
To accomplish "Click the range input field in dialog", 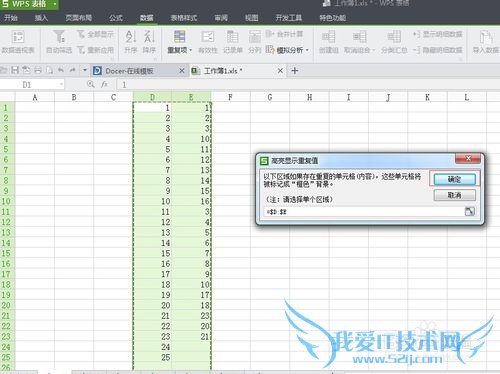I will point(364,212).
